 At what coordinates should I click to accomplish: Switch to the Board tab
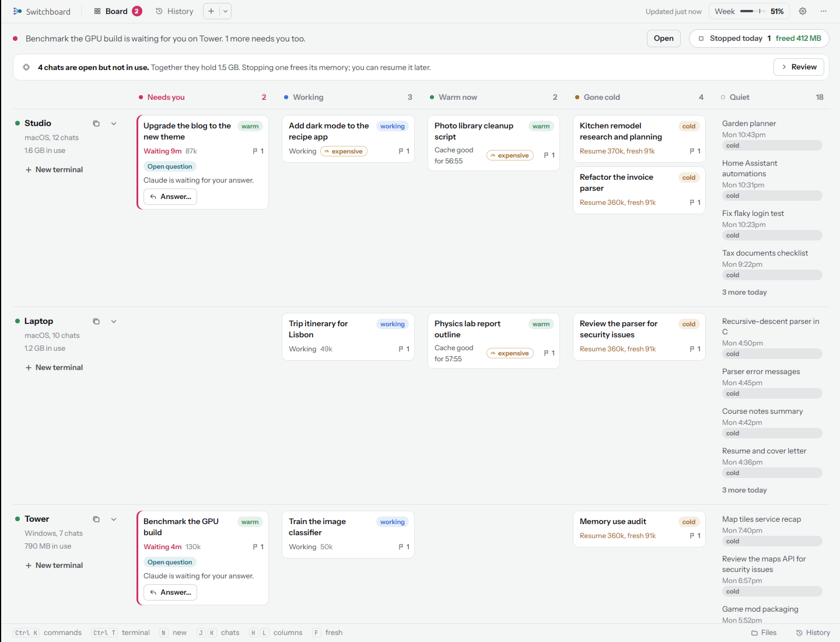click(117, 11)
